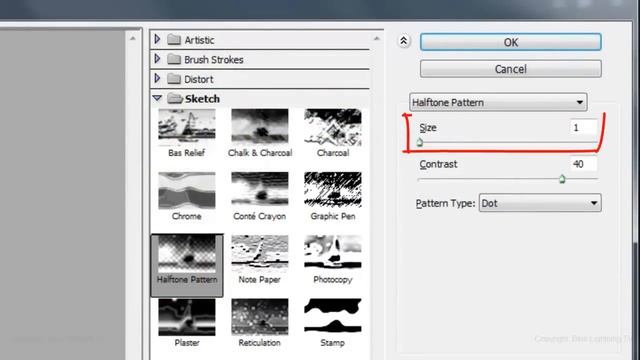Click the Contrast value input field
Screen dimensions: 640x360
coord(583,164)
